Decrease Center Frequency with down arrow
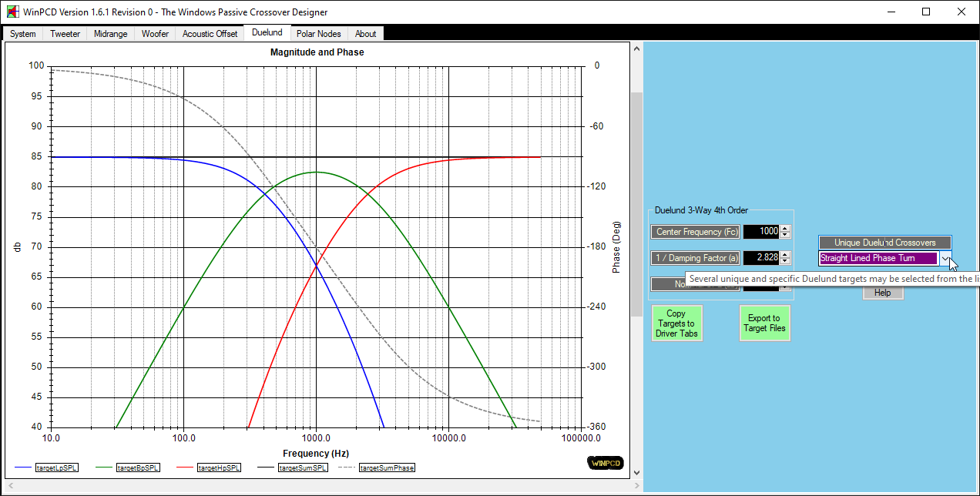 click(x=785, y=235)
